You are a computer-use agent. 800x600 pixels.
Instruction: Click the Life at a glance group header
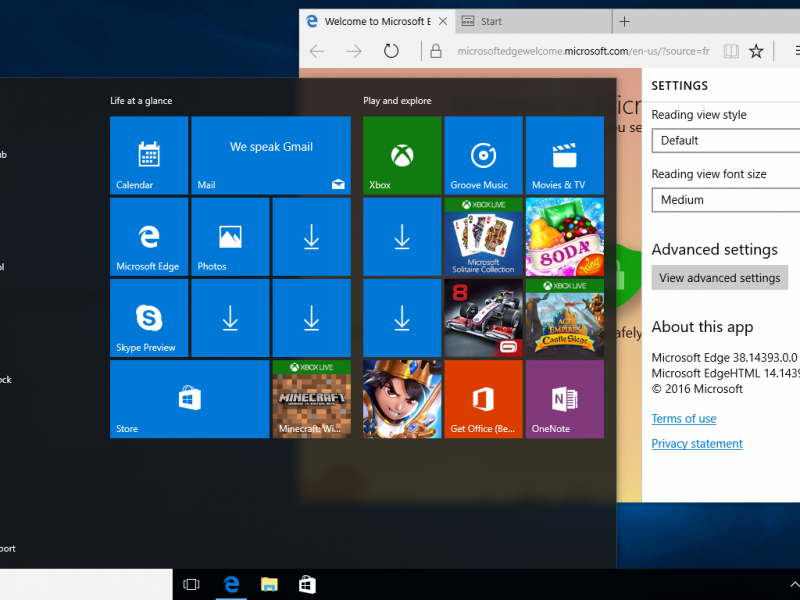[x=141, y=101]
